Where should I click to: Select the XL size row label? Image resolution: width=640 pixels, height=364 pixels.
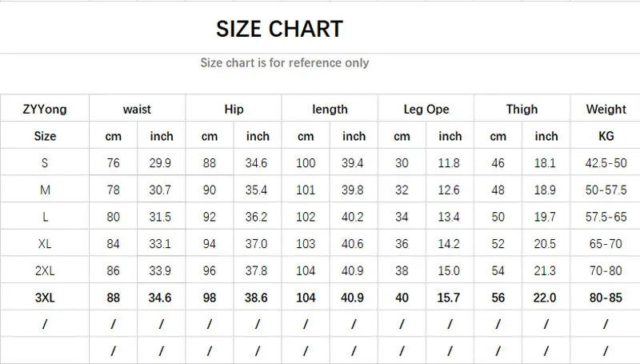[45, 244]
